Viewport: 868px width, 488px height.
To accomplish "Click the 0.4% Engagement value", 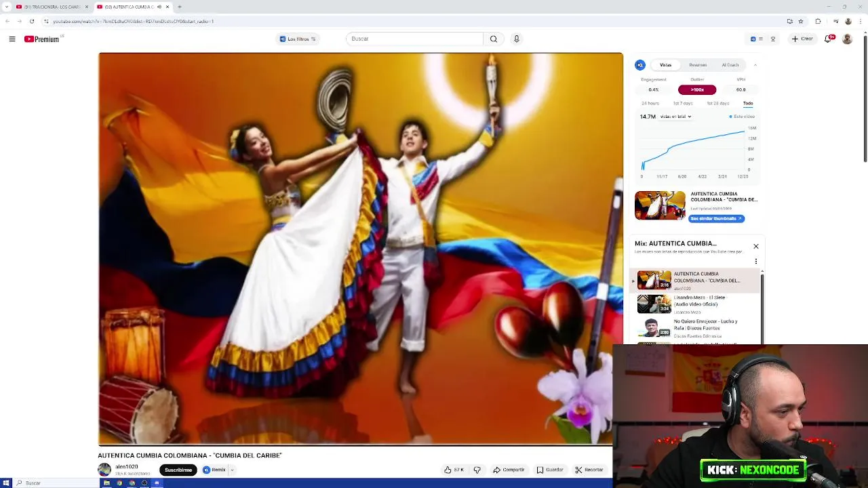I will (654, 89).
